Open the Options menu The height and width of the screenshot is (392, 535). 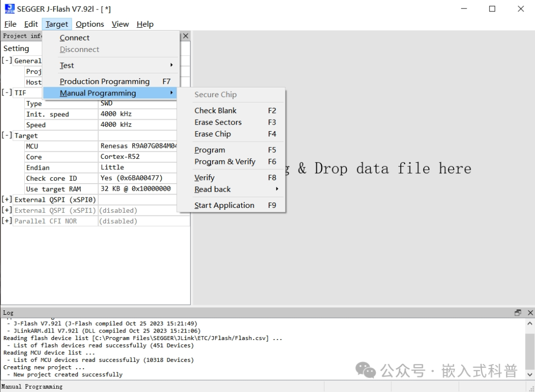(90, 24)
